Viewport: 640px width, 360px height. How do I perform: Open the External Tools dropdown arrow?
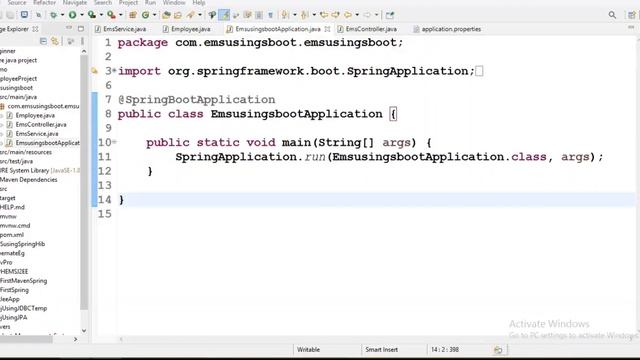click(x=121, y=15)
